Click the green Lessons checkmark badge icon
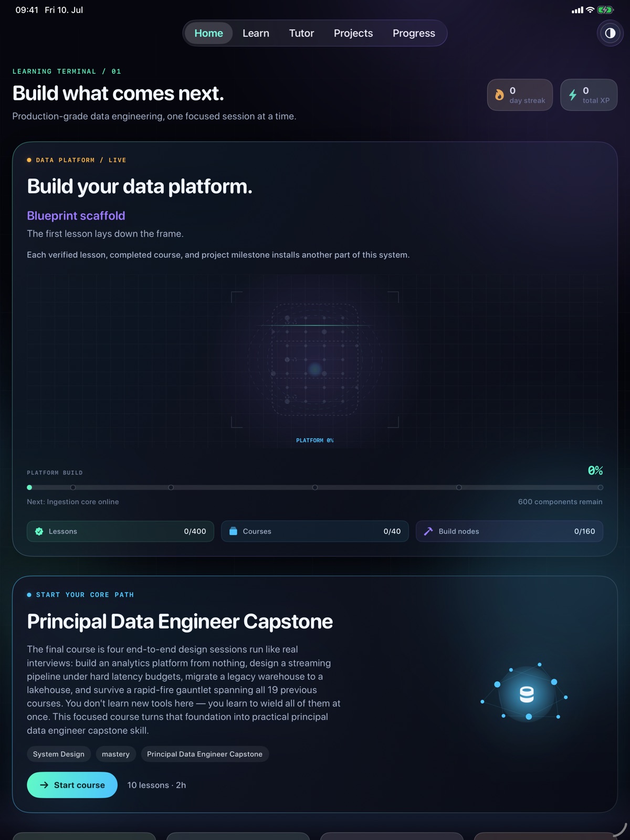This screenshot has width=630, height=840. tap(39, 531)
